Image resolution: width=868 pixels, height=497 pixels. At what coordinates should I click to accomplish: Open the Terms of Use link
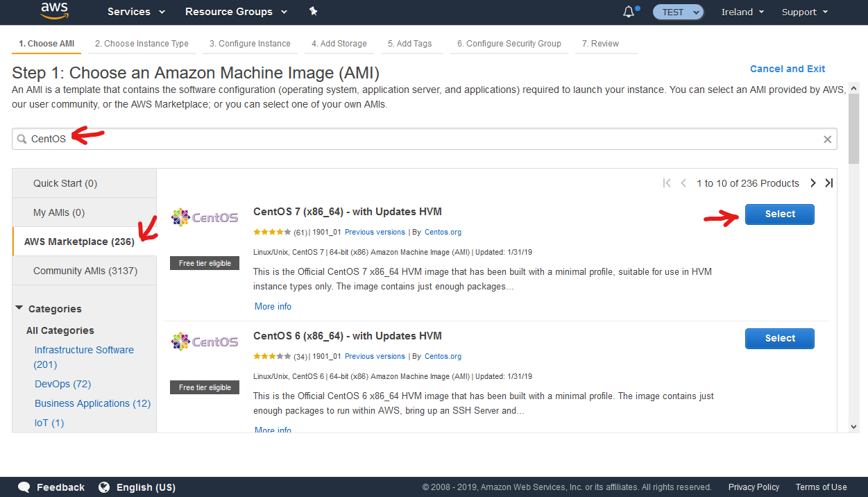821,487
